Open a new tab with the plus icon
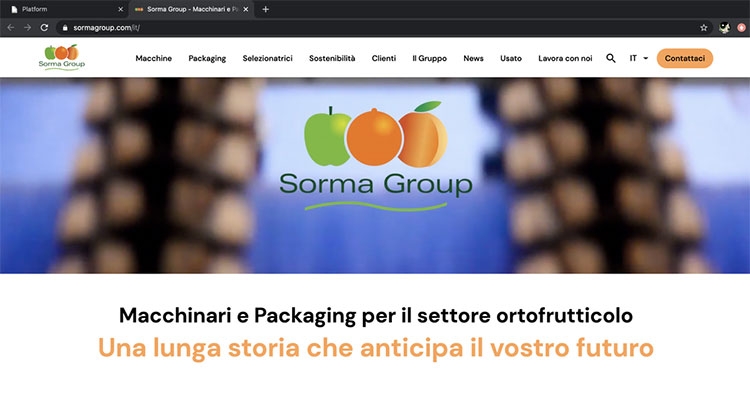Screen dimensions: 750x400 (x=265, y=9)
